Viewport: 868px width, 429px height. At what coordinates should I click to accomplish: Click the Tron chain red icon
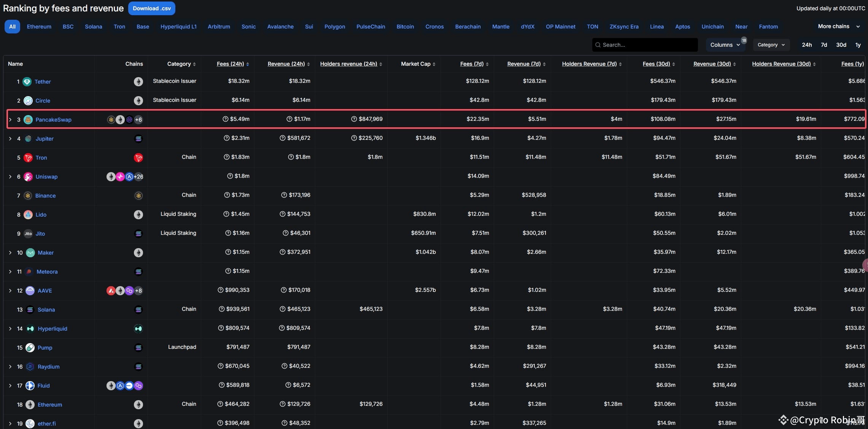(138, 158)
